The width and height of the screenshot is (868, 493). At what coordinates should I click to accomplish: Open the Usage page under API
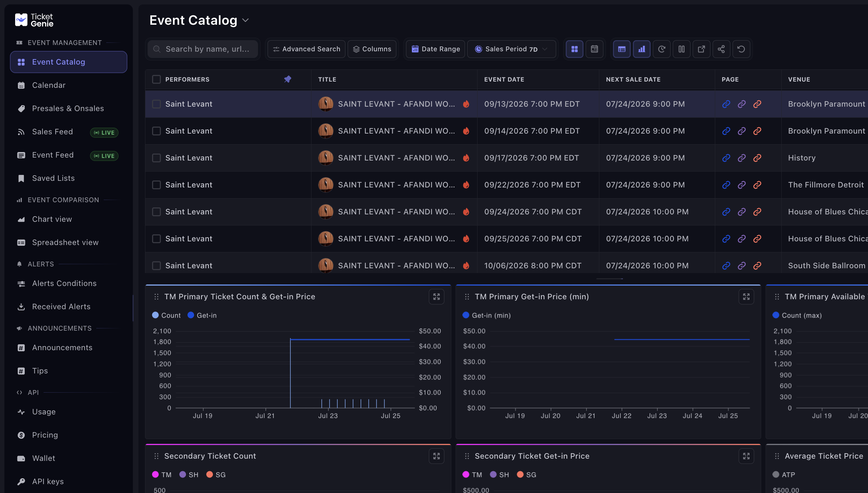(x=69, y=412)
